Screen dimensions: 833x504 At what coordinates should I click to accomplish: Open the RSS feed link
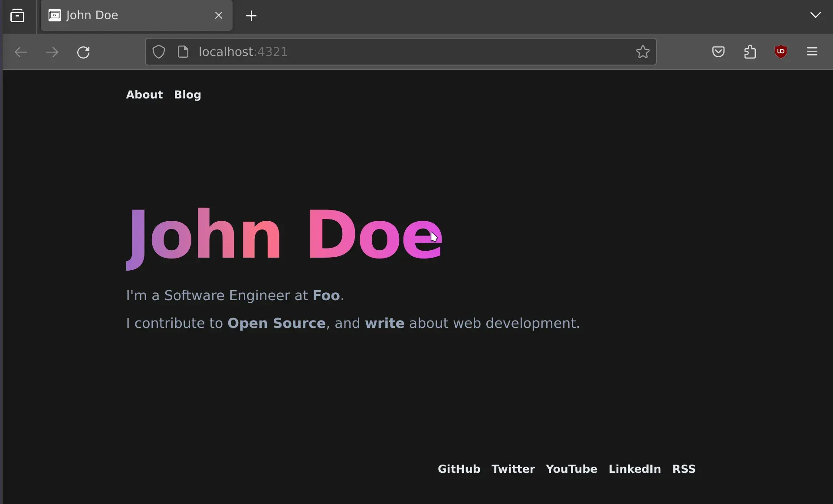pos(684,469)
